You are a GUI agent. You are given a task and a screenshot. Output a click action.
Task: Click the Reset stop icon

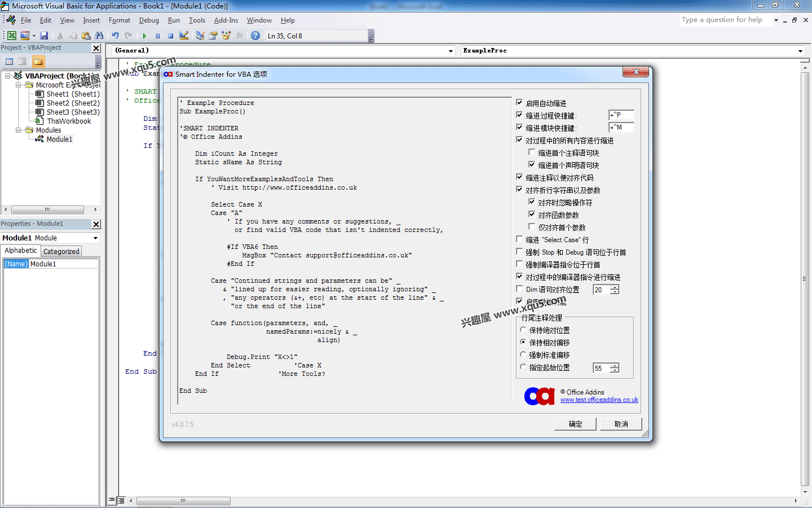tap(170, 36)
